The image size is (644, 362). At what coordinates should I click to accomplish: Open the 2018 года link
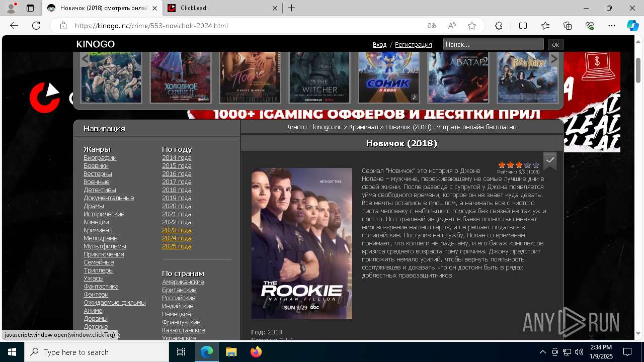(177, 190)
